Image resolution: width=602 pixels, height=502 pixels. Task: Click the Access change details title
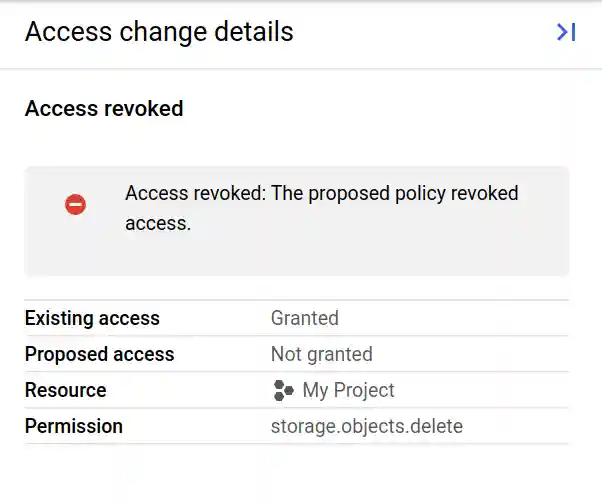click(159, 32)
